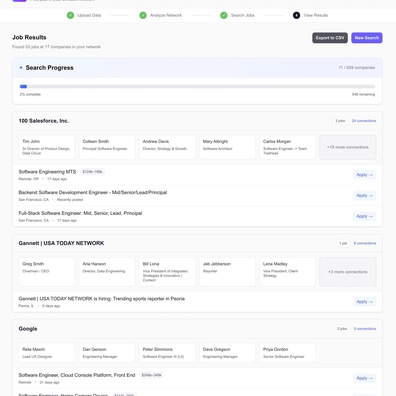Click the Google company heading

[x=28, y=329]
